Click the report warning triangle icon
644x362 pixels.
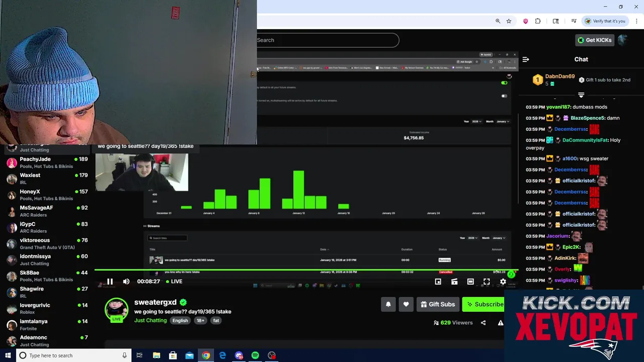(501, 323)
